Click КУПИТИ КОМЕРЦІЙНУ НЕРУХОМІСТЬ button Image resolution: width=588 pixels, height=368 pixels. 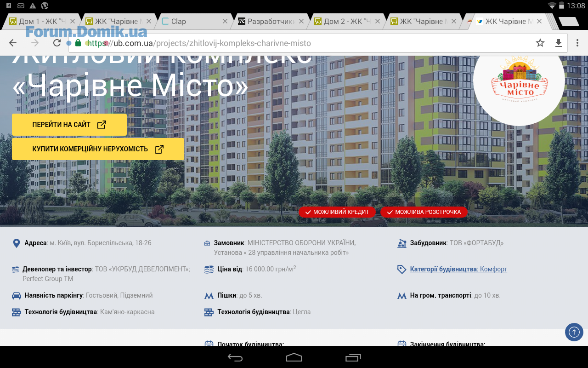[98, 149]
